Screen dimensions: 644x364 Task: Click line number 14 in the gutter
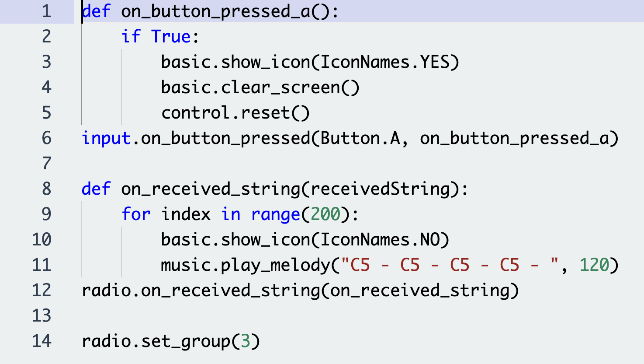pyautogui.click(x=42, y=341)
